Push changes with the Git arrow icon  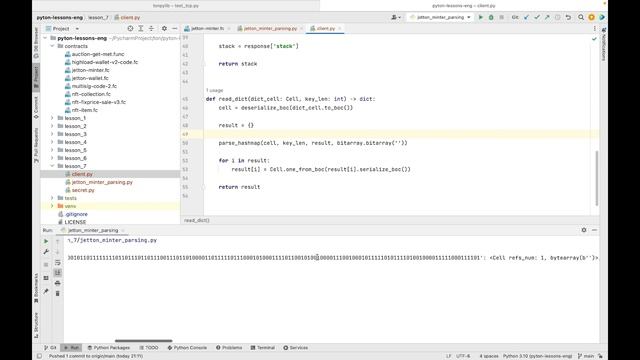547,17
